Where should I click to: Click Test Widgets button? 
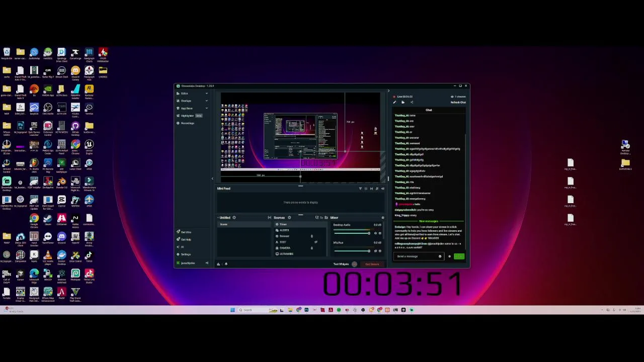pos(341,264)
